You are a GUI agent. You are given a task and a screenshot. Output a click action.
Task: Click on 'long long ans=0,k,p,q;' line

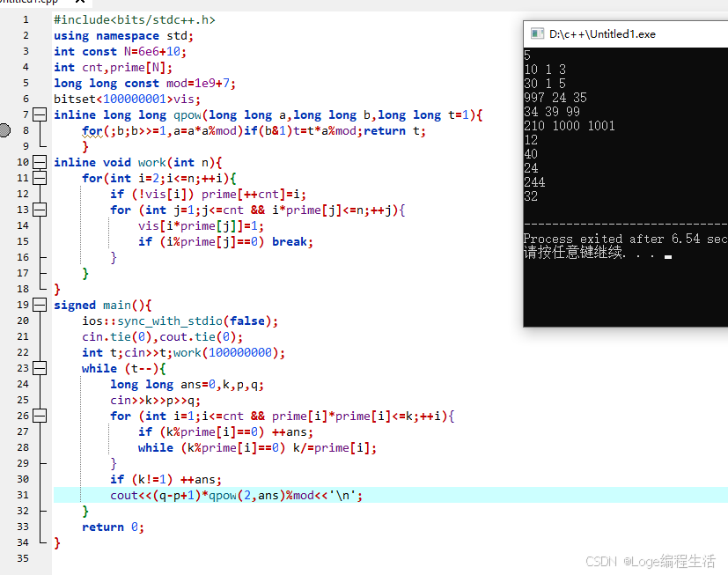[188, 385]
